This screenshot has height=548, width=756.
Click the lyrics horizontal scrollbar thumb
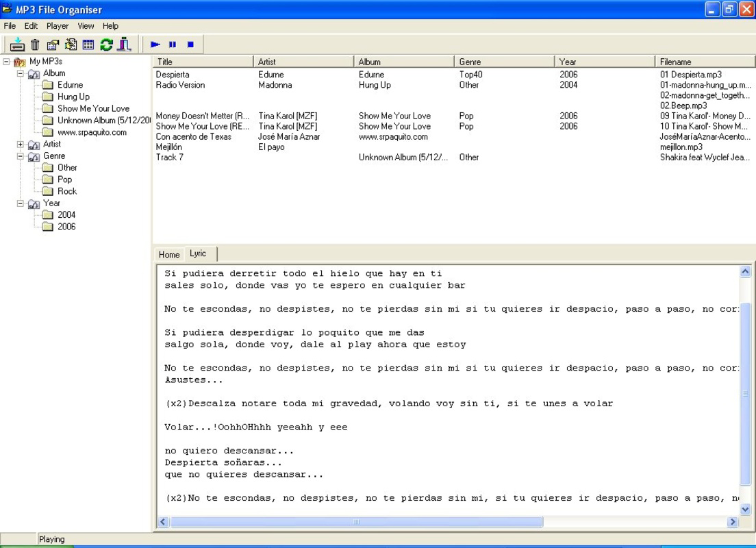(x=356, y=521)
